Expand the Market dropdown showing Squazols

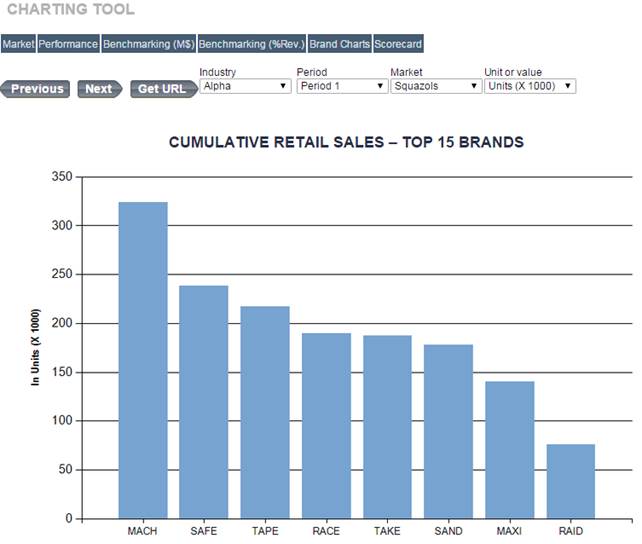click(436, 86)
